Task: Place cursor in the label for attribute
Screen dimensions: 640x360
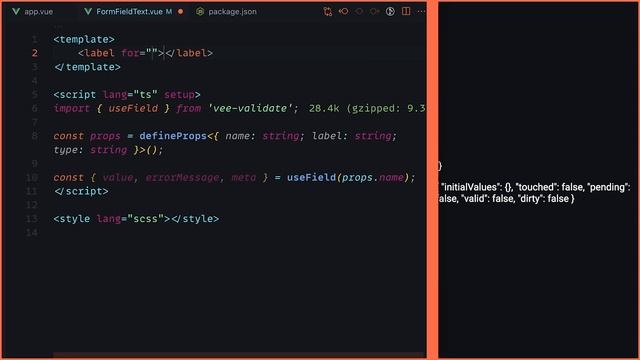Action: tap(152, 53)
